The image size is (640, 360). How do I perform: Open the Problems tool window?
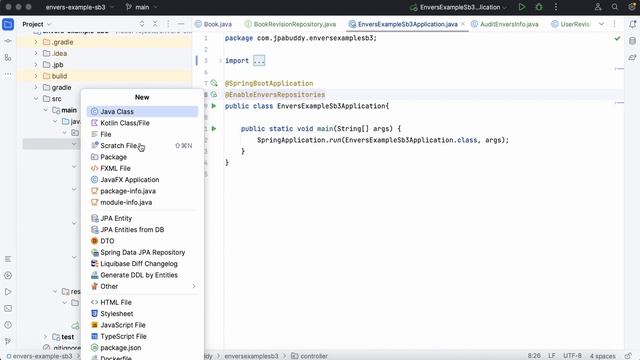click(8, 325)
